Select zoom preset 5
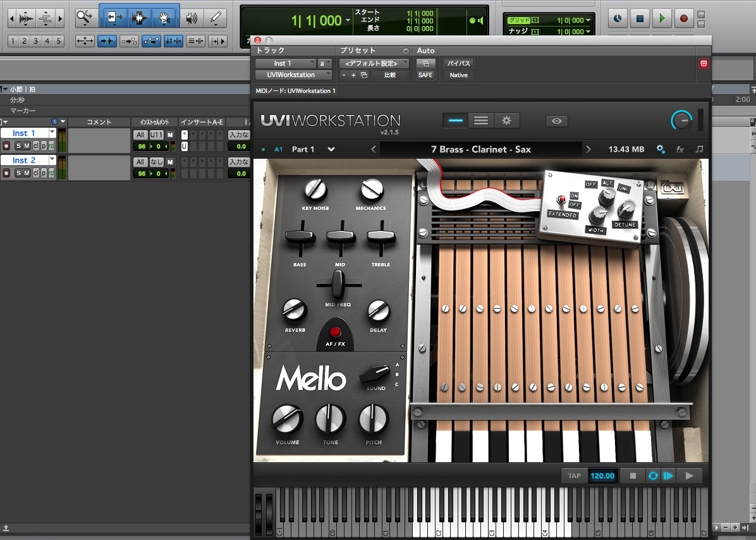Screen dimensions: 756x540 click(x=58, y=41)
